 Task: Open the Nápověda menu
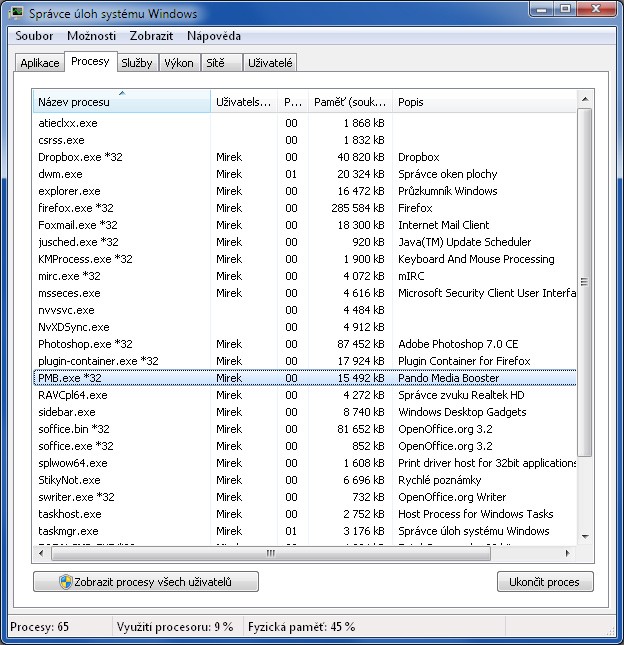(214, 36)
